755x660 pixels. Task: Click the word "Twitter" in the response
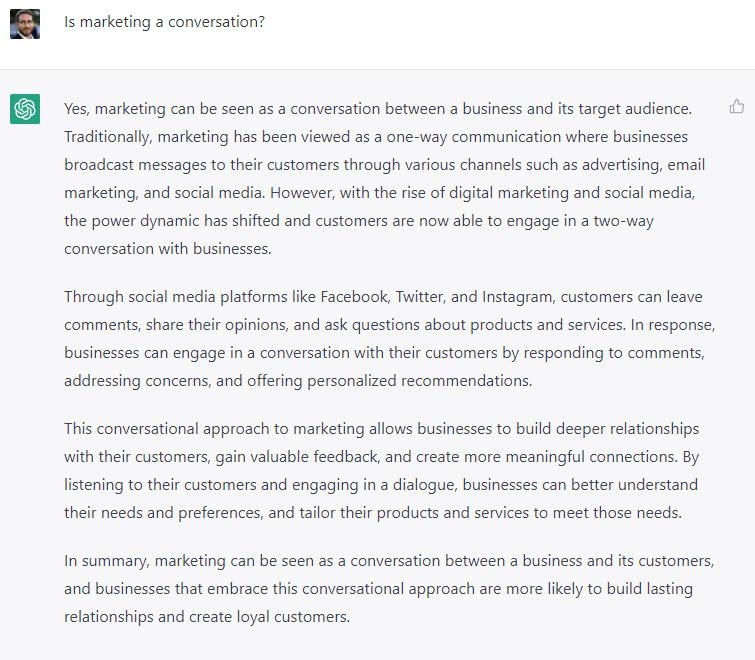[422, 297]
